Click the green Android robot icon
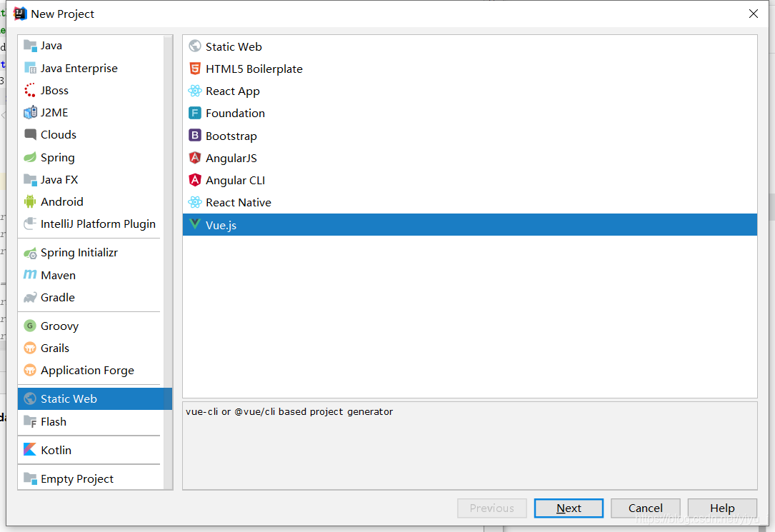 (30, 201)
